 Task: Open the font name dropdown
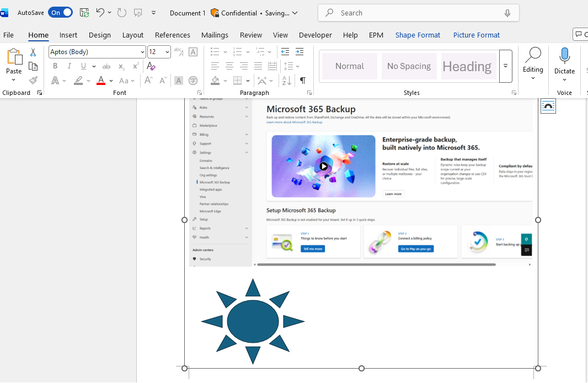point(142,52)
